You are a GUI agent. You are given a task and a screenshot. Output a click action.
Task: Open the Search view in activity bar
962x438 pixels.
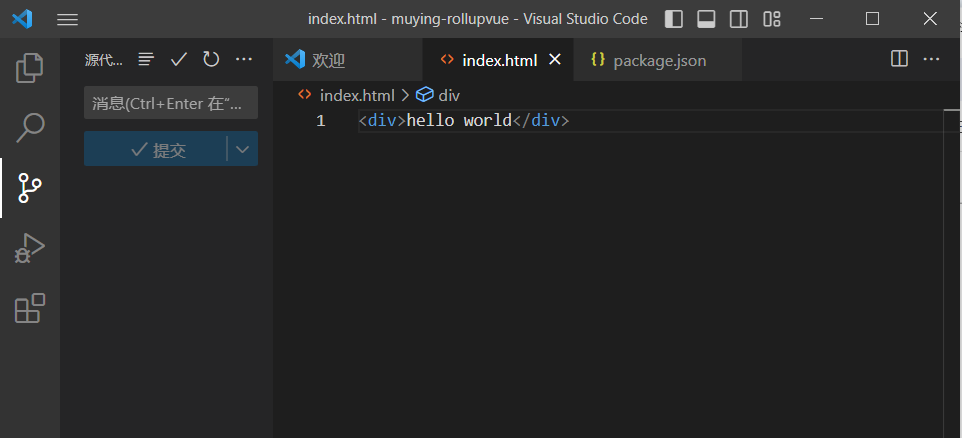click(30, 127)
